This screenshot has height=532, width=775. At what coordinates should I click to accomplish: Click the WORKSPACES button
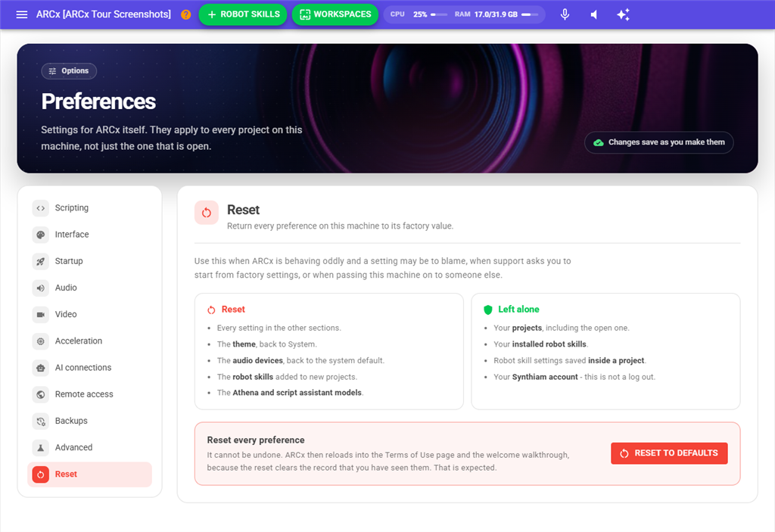(x=335, y=14)
